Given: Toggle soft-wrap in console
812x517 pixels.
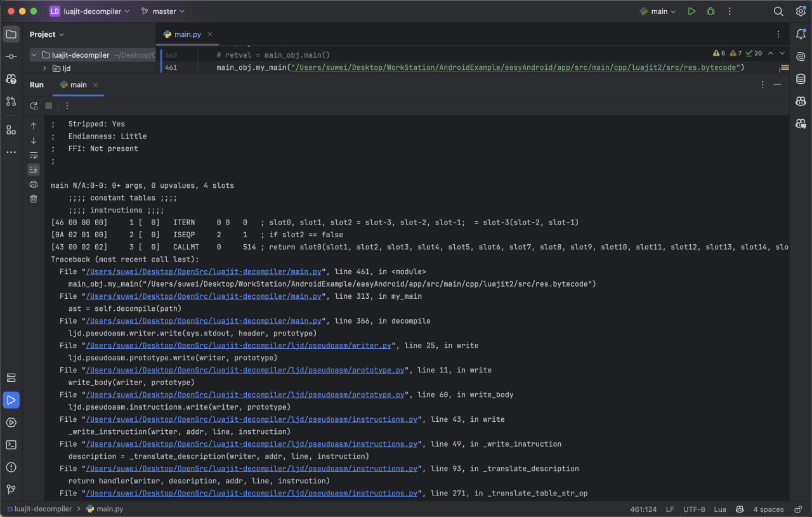Looking at the screenshot, I should pos(34,155).
